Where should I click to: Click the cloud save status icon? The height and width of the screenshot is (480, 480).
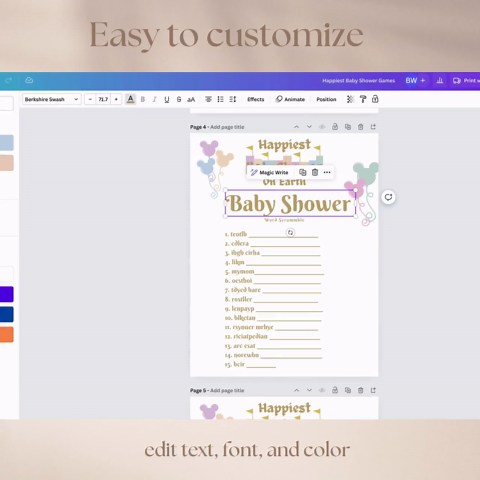pyautogui.click(x=29, y=80)
